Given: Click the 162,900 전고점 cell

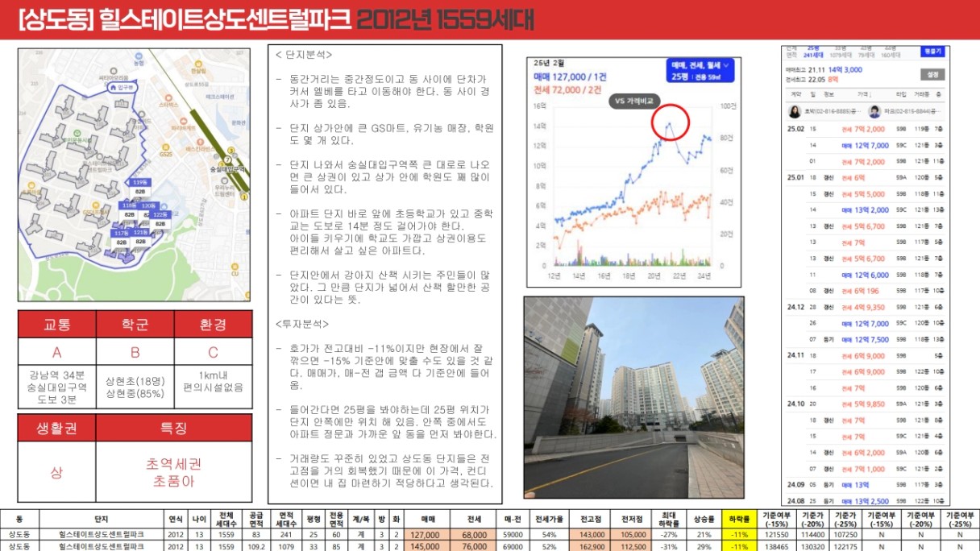Looking at the screenshot, I should pyautogui.click(x=588, y=545).
